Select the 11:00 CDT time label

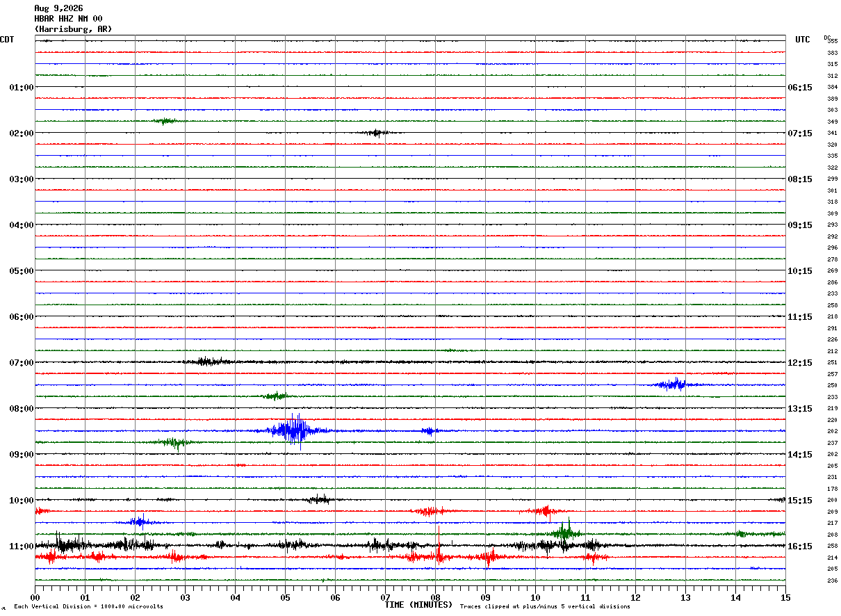21,546
